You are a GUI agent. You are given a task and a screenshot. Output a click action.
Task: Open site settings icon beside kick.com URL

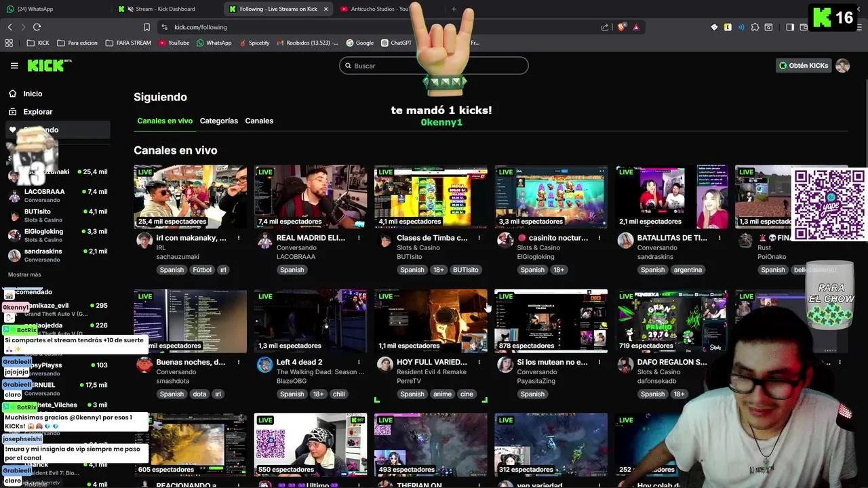tap(164, 27)
